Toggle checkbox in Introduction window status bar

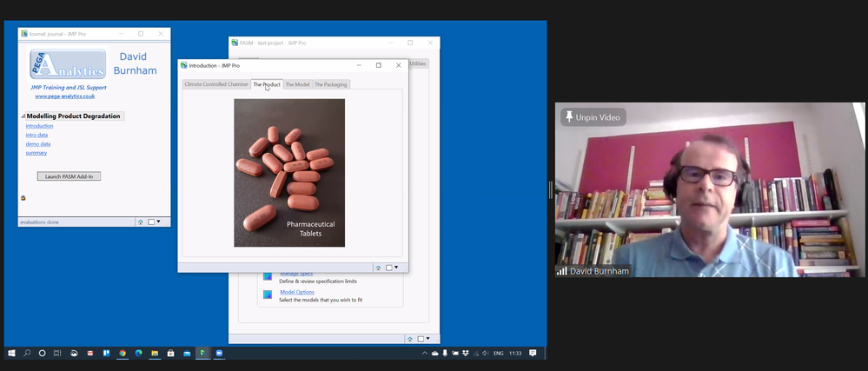pos(390,268)
